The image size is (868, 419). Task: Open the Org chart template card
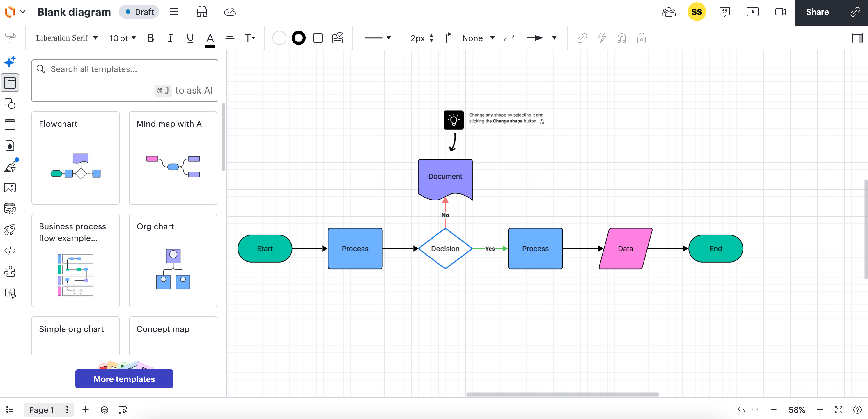click(173, 260)
